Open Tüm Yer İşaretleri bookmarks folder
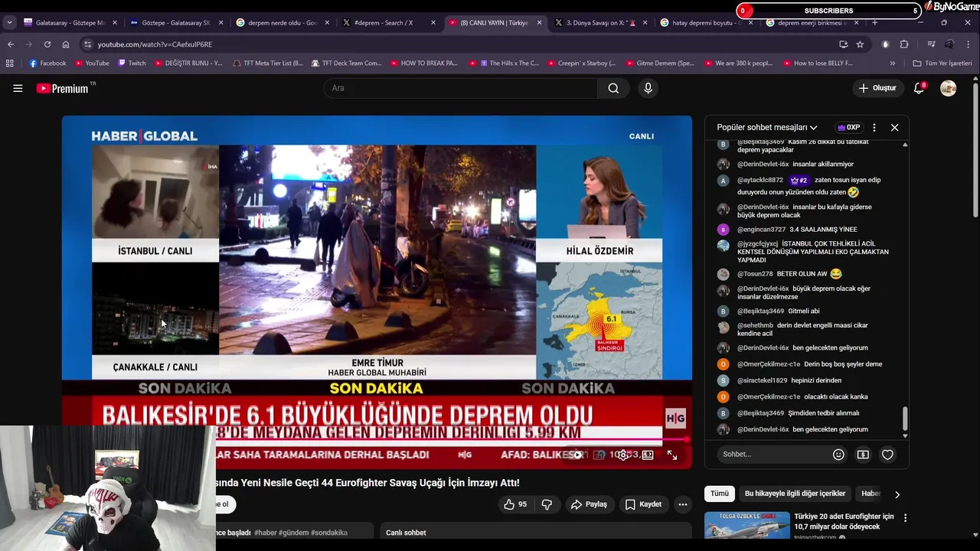Screen dimensions: 980x551 point(942,64)
